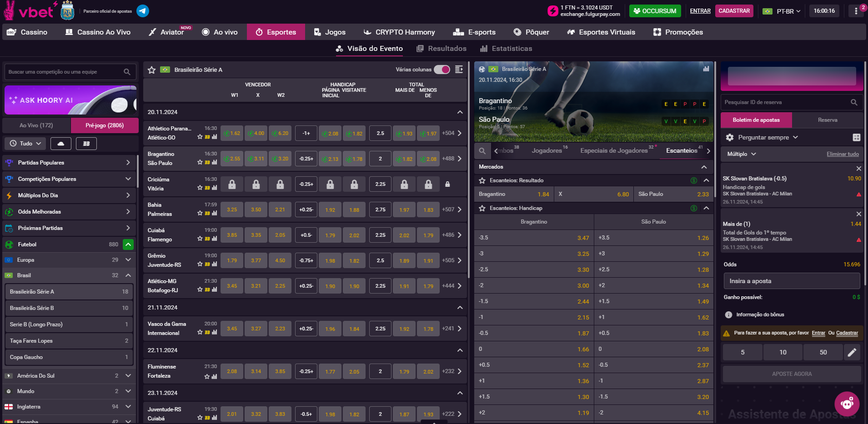
Task: Search reservation ID magnifier icon
Action: tap(854, 102)
